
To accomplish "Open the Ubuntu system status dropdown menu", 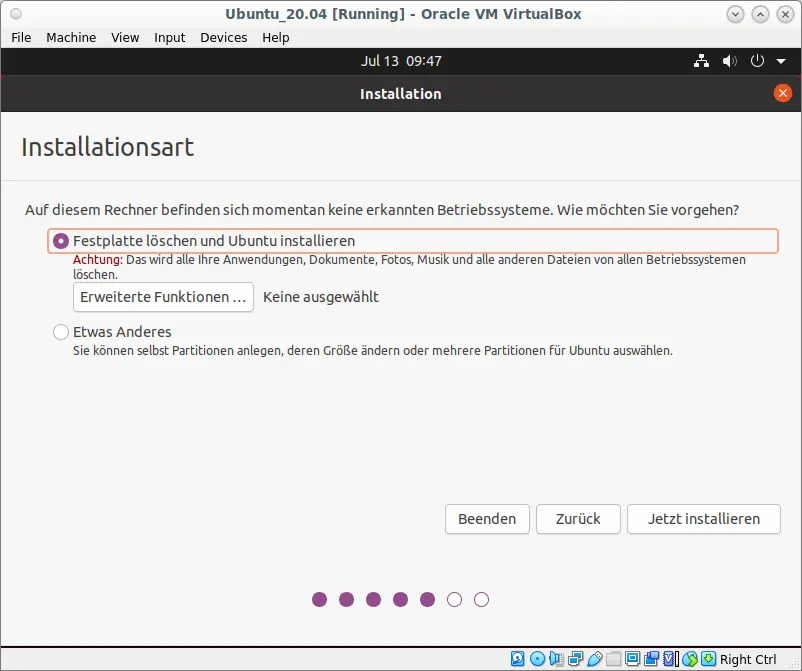I will click(x=781, y=61).
